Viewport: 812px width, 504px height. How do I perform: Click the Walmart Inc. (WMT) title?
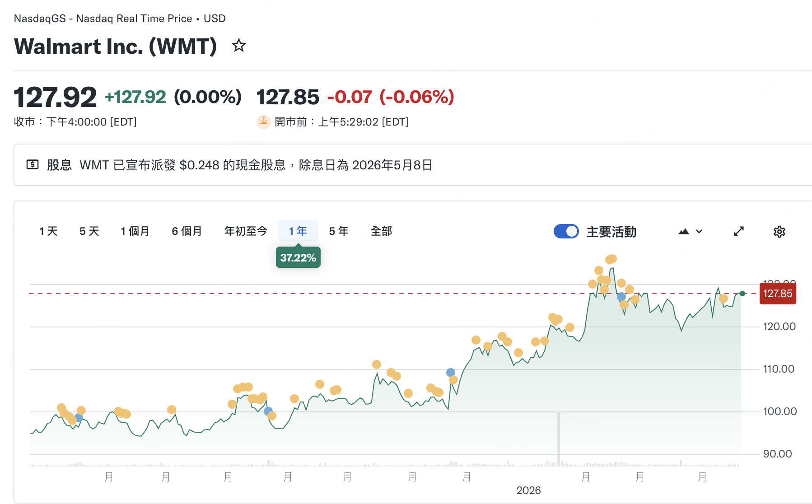tap(116, 46)
